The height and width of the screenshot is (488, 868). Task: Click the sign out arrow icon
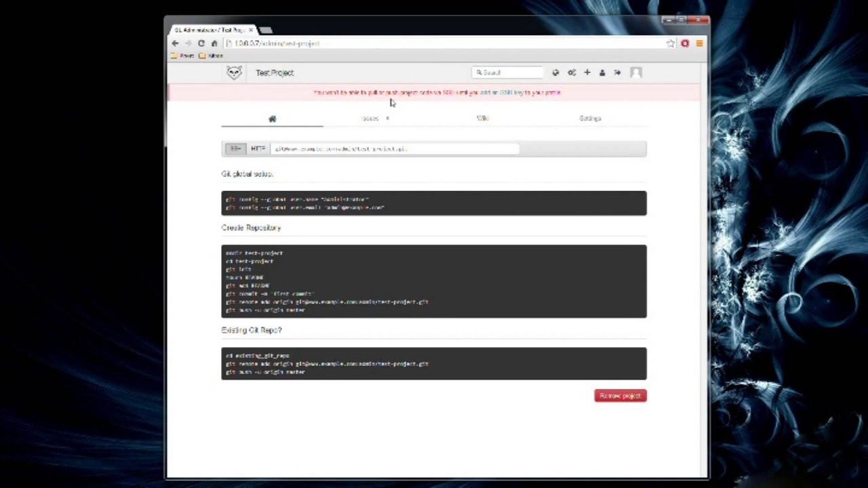pyautogui.click(x=617, y=73)
